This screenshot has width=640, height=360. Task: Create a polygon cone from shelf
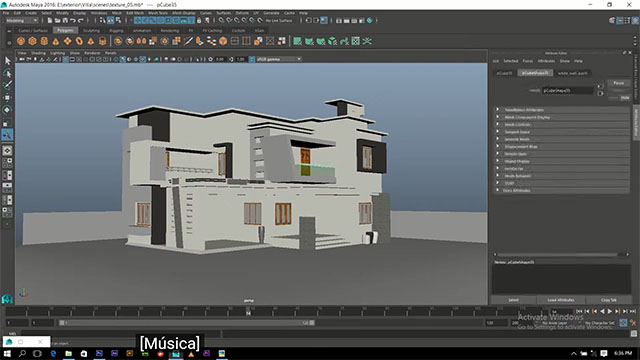[56, 41]
